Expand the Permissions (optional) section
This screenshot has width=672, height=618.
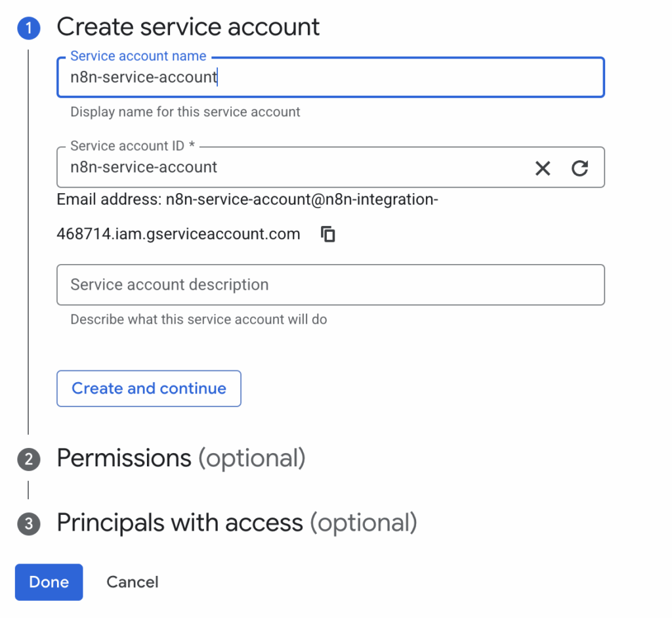181,458
